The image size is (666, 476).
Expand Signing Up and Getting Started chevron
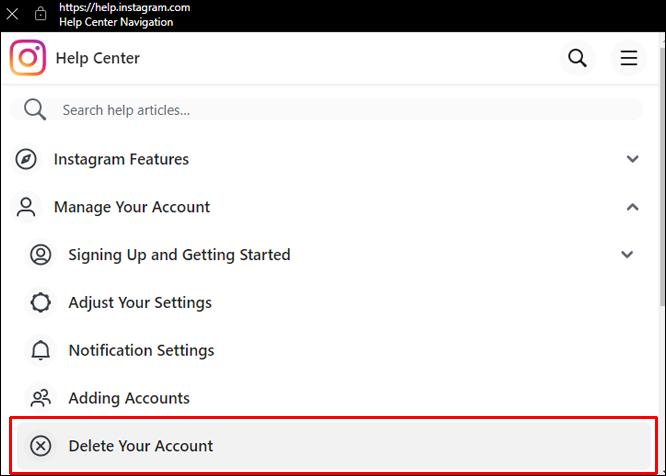(627, 255)
